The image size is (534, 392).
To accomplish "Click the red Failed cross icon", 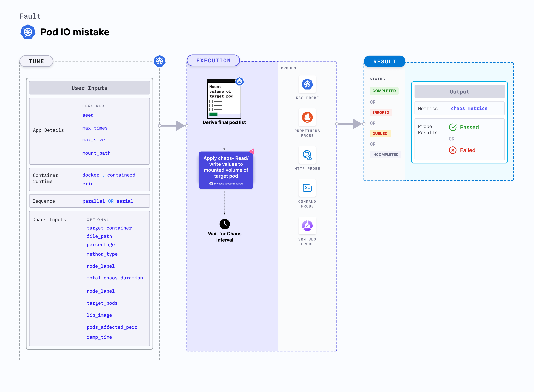I will pyautogui.click(x=452, y=150).
